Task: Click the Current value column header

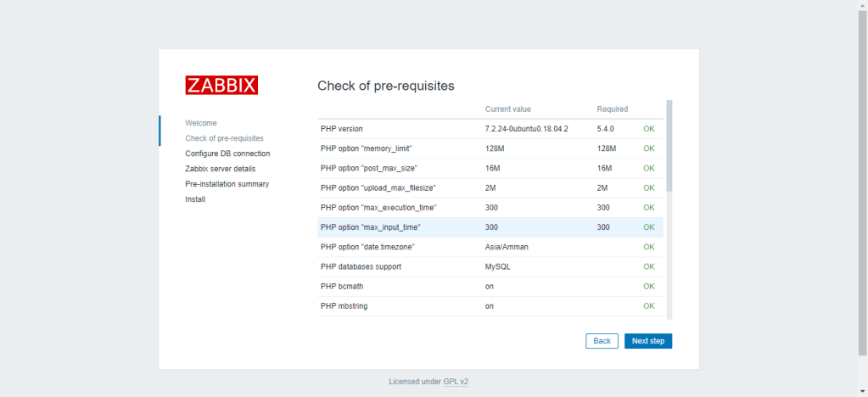Action: (x=508, y=109)
